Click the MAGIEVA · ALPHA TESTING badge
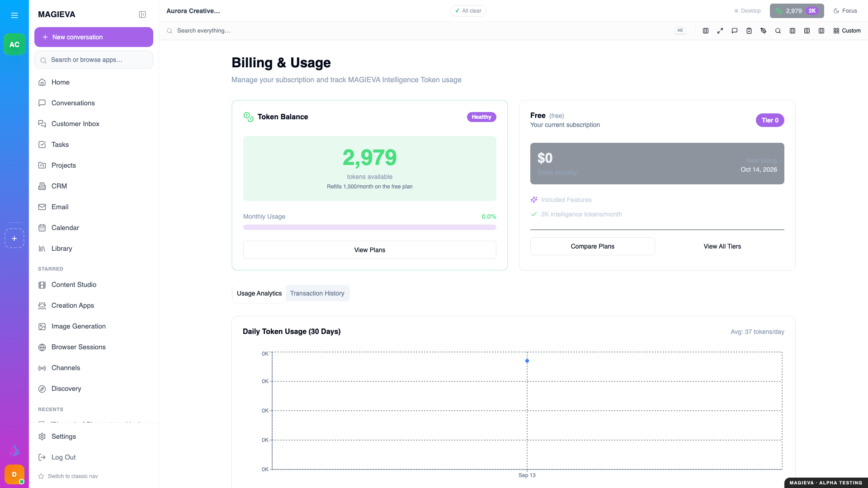 [826, 483]
